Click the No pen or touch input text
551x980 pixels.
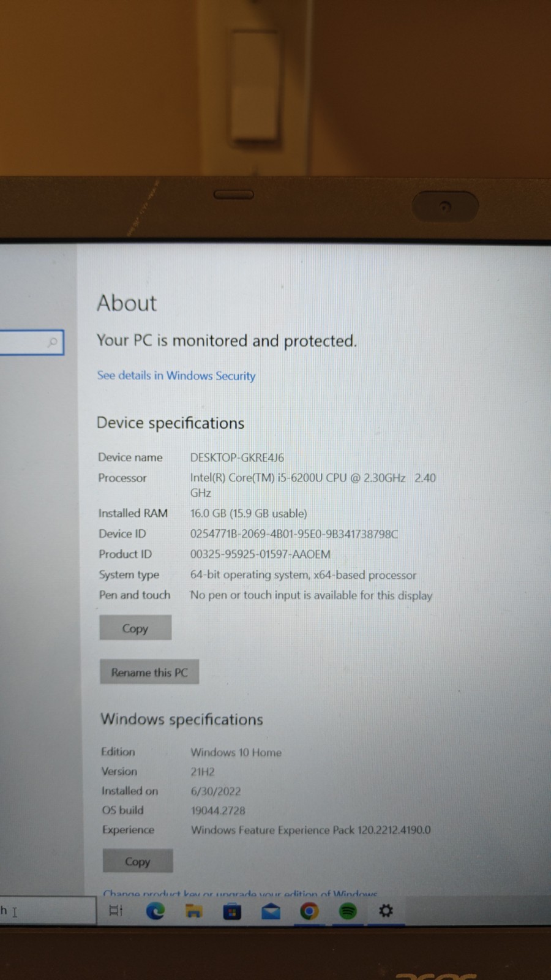pos(311,595)
